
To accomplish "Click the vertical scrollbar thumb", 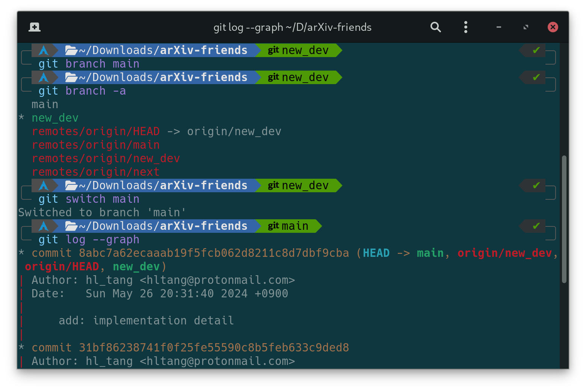I will (564, 219).
